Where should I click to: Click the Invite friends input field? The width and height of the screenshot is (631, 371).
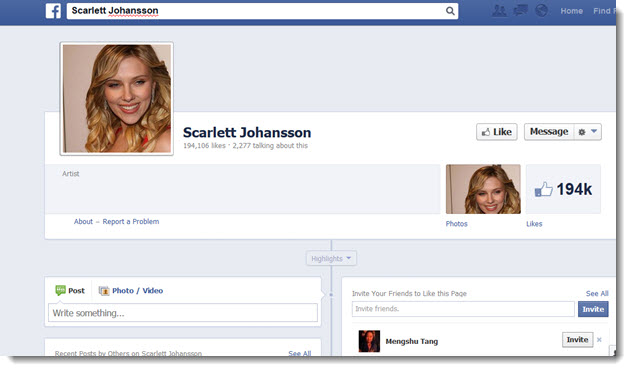point(463,309)
